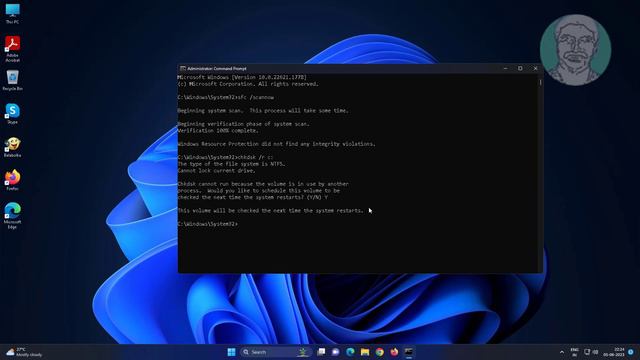Viewport: 640px width, 360px height.
Task: Open Adobe Acrobat desktop shortcut
Action: [x=12, y=49]
